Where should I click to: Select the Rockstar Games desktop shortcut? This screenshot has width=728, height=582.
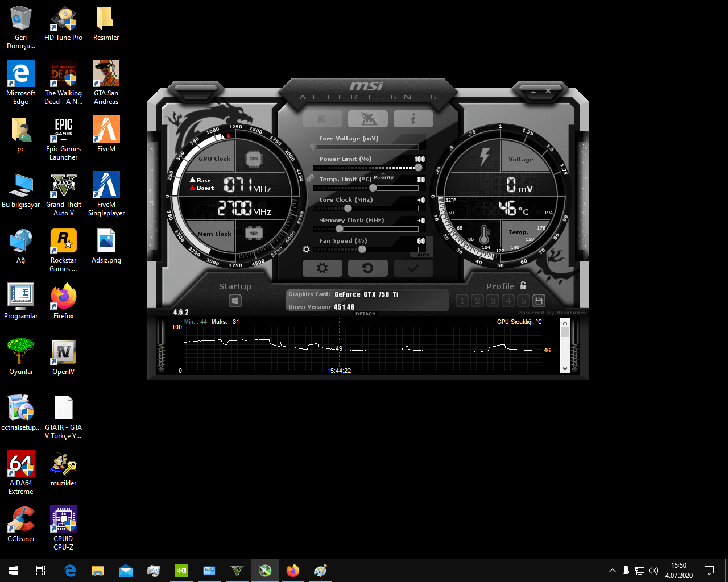click(64, 250)
